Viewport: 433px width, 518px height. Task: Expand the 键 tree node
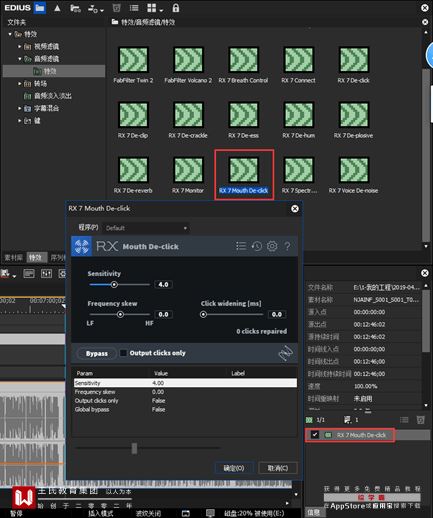[x=20, y=120]
